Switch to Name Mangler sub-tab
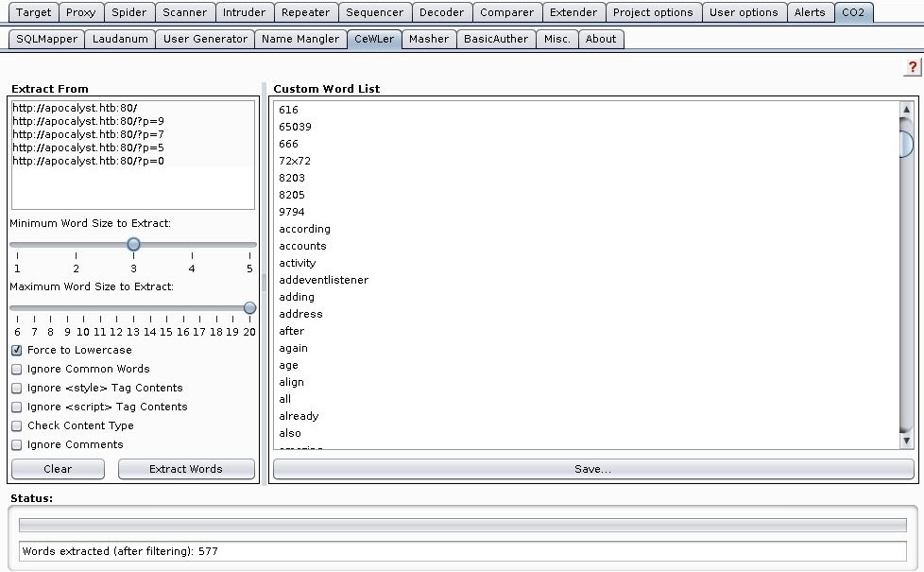 300,39
